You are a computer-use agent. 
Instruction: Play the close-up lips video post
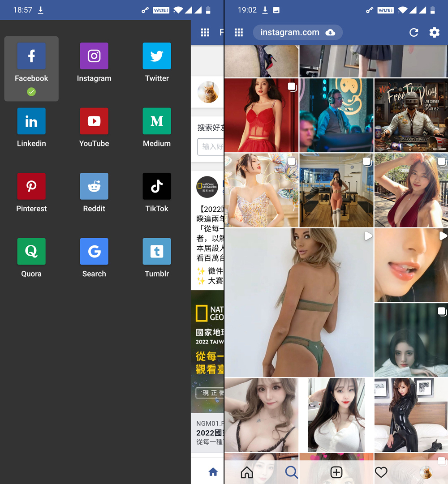[411, 265]
